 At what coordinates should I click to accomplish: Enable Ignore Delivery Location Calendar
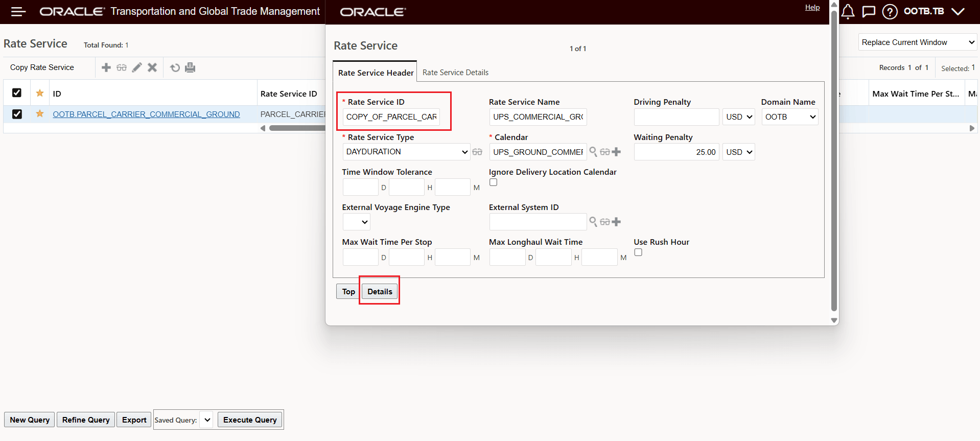tap(493, 182)
